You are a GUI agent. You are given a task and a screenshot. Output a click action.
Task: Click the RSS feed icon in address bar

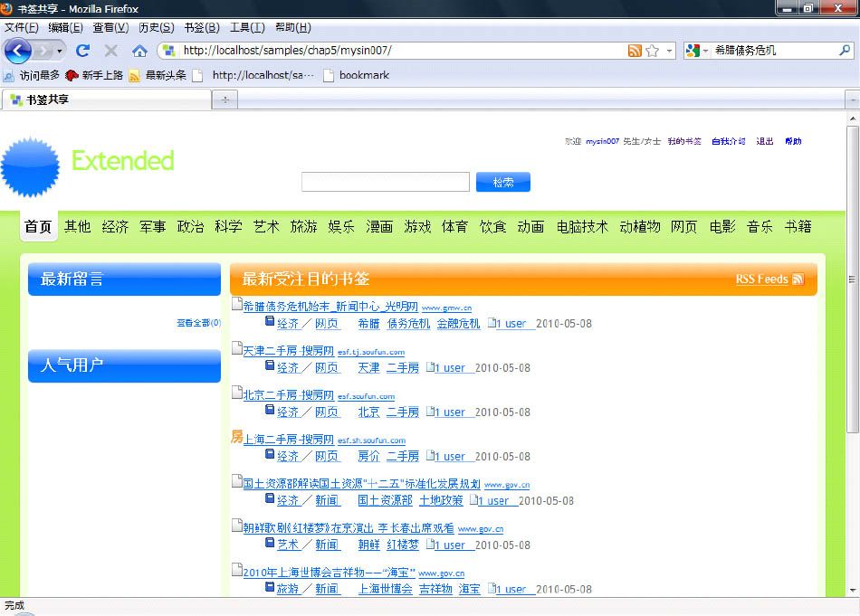click(x=635, y=51)
